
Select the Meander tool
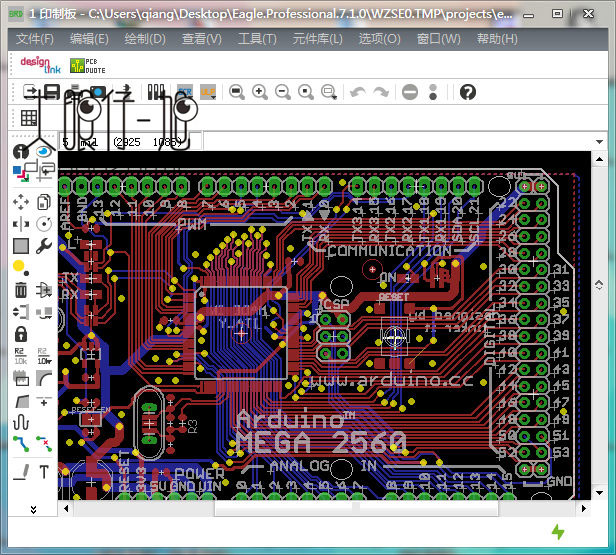point(21,423)
